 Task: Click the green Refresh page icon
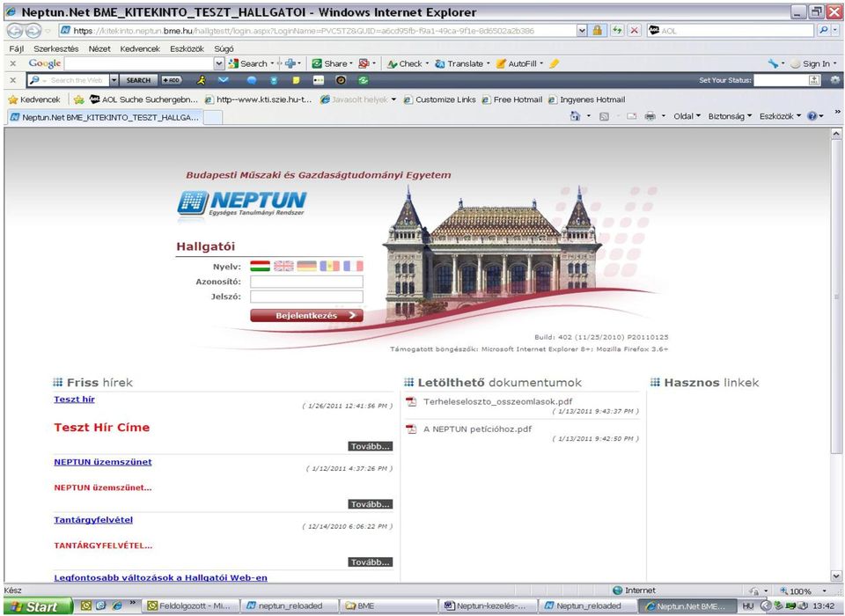[x=616, y=31]
